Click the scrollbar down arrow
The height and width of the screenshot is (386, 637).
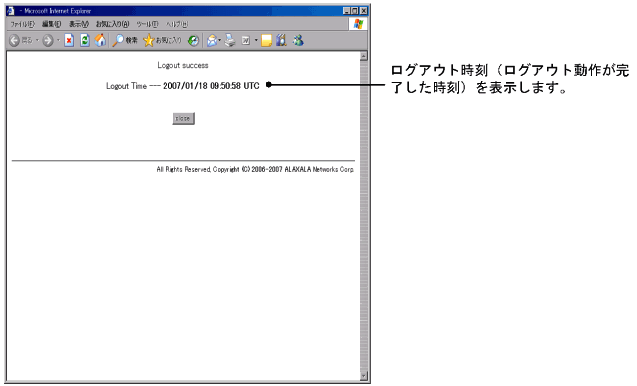[x=364, y=376]
